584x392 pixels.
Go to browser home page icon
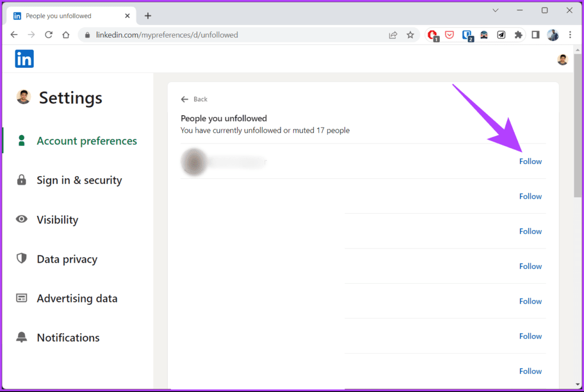[x=66, y=35]
